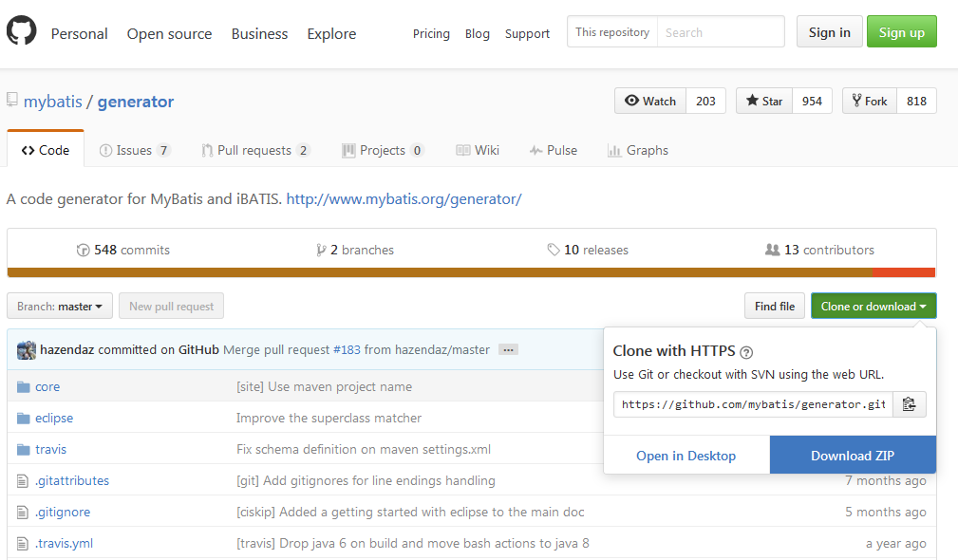Click the core folder icon
This screenshot has height=560, width=958.
point(23,387)
